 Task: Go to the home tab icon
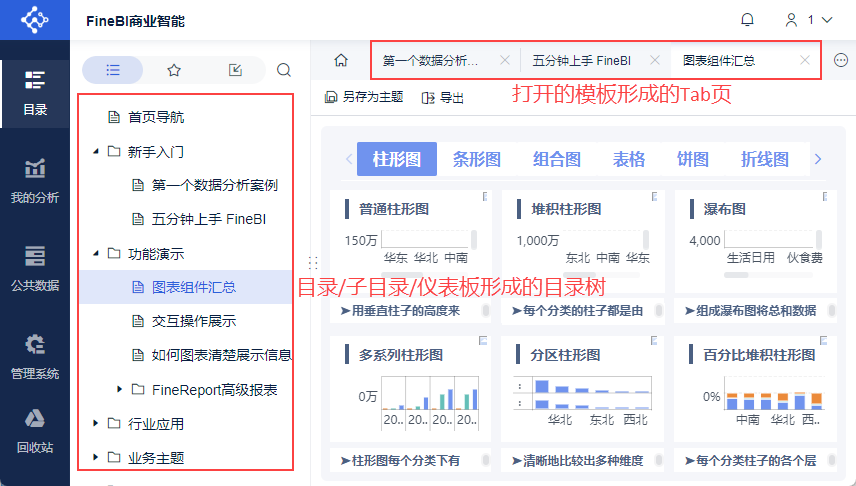coord(341,60)
